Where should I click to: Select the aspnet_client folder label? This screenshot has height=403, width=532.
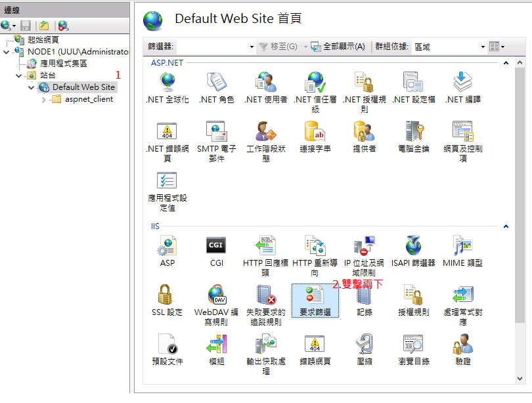coord(89,99)
